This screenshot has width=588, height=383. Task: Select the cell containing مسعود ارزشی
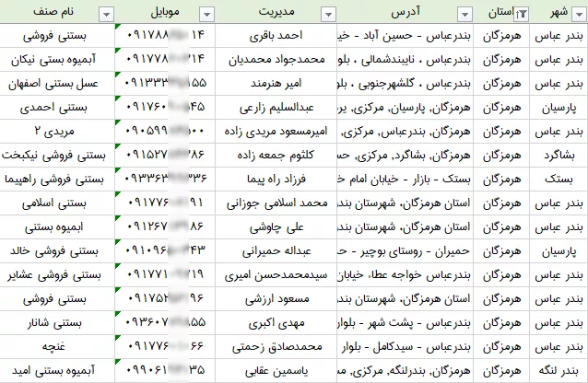[276, 299]
